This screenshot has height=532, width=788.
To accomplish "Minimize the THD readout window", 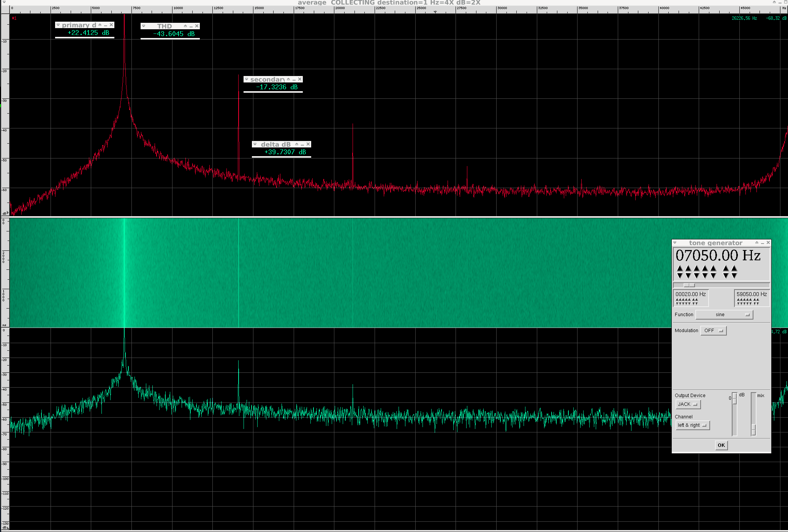I will tap(191, 26).
